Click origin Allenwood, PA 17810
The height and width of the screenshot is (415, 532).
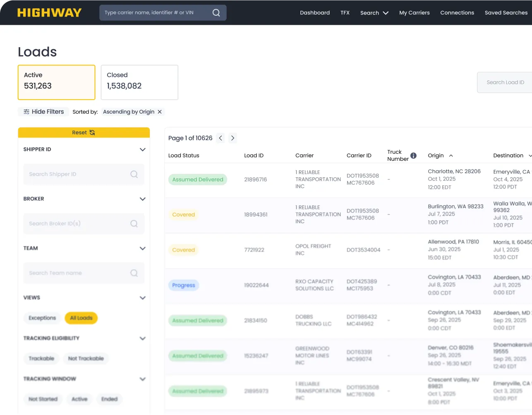click(453, 242)
